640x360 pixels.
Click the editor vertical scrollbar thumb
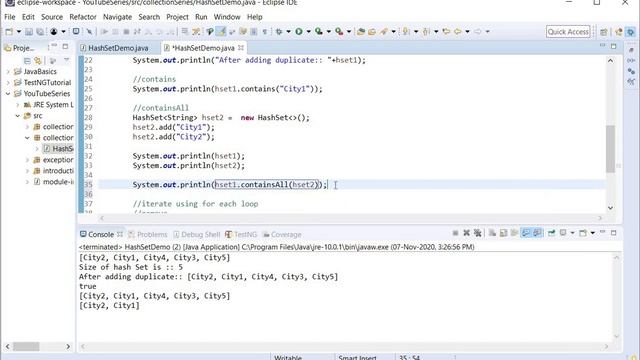610,149
